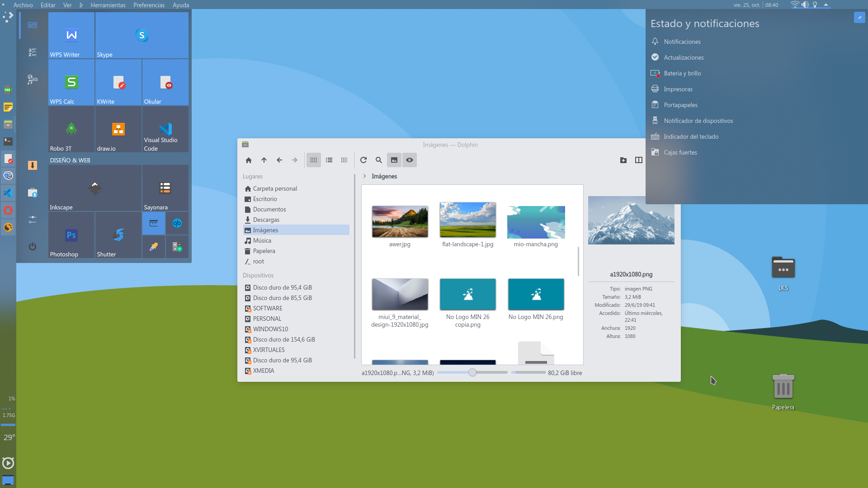Image resolution: width=868 pixels, height=488 pixels.
Task: Click the volume speaker tray icon
Action: [805, 5]
